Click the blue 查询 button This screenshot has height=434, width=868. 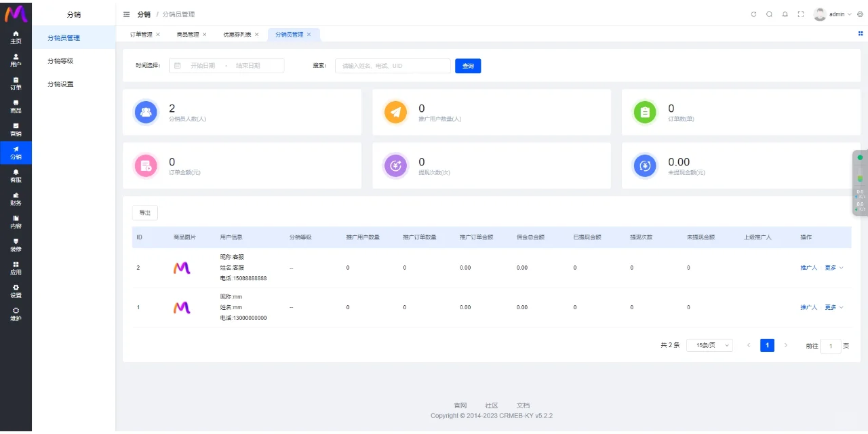(x=468, y=66)
